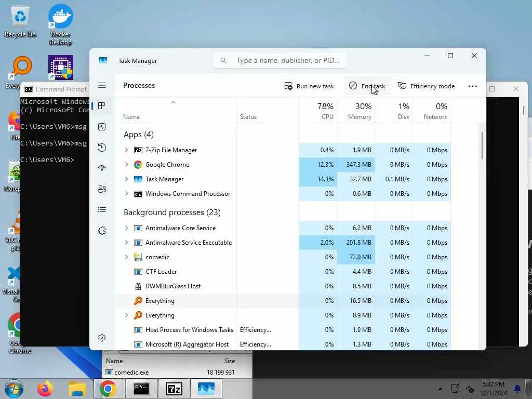Open Docker Desktop shortcut on desktop
The height and width of the screenshot is (399, 532).
(60, 24)
